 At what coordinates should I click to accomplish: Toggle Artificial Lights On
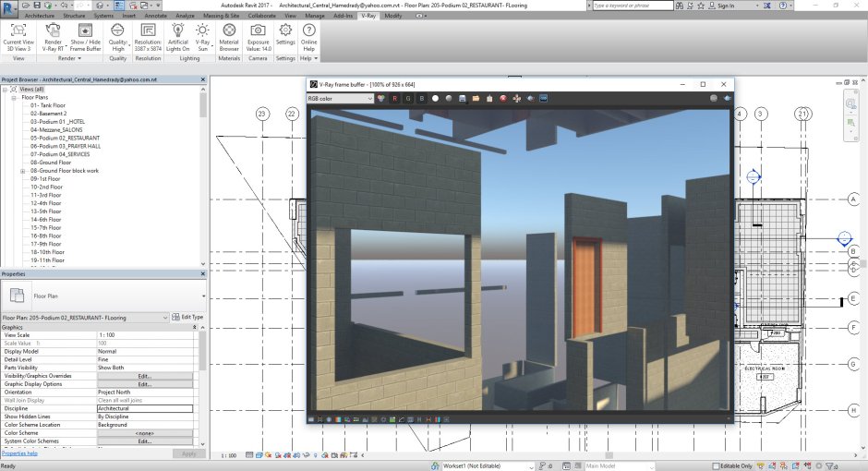(x=178, y=30)
